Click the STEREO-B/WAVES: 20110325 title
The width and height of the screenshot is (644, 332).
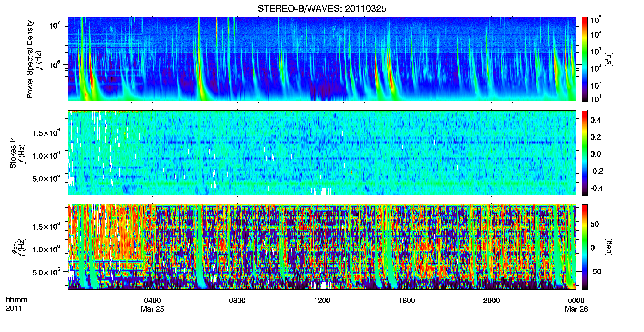(322, 9)
